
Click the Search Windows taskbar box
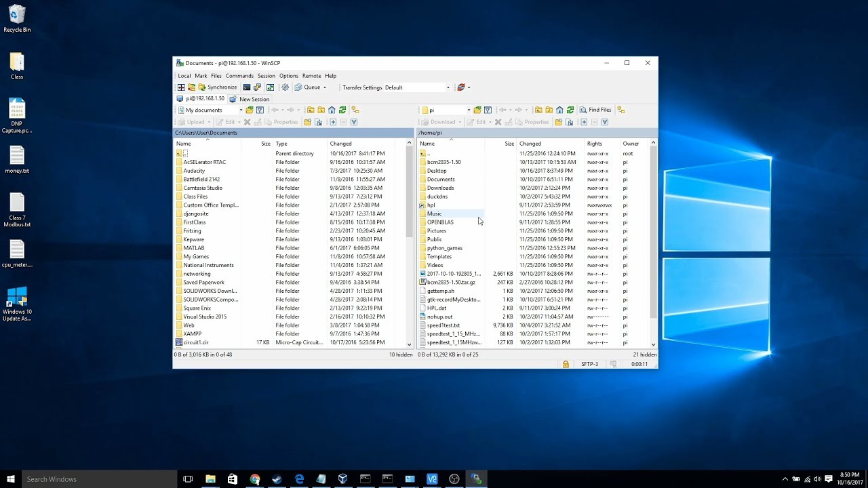coord(99,479)
